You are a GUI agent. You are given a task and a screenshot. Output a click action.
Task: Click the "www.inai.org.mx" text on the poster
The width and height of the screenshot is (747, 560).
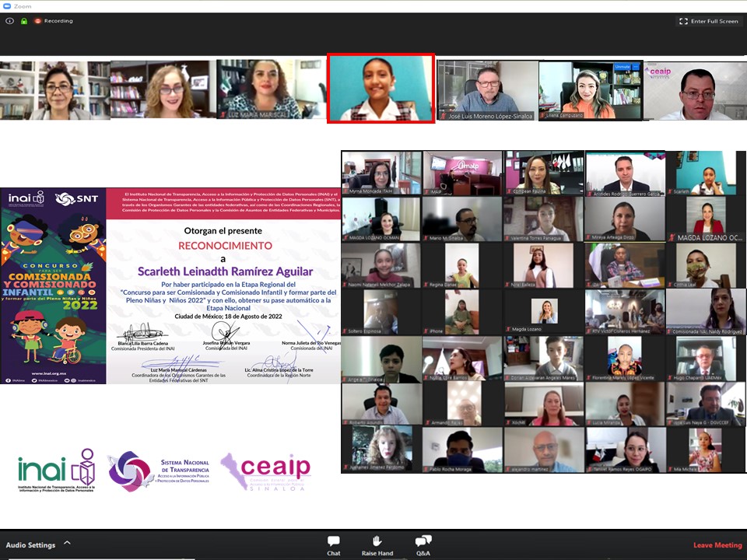(49, 374)
